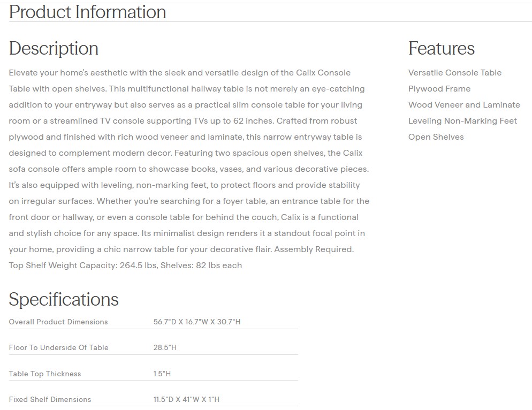Select the 11.5"D X 41"W X 1"H value
The height and width of the screenshot is (410, 532).
click(x=186, y=399)
